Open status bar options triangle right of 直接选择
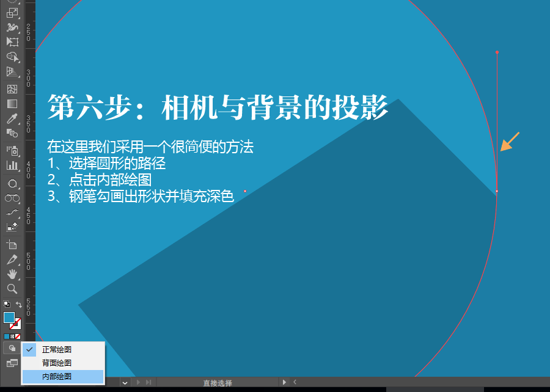 284,382
